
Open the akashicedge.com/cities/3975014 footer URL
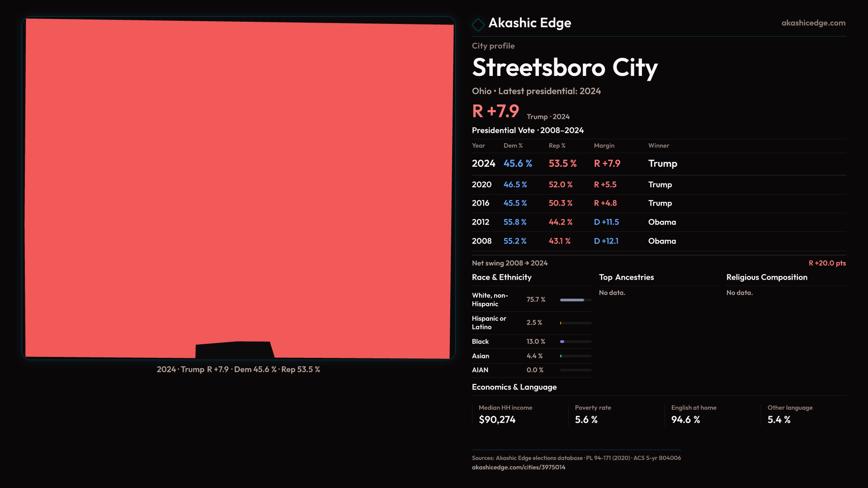pyautogui.click(x=518, y=467)
